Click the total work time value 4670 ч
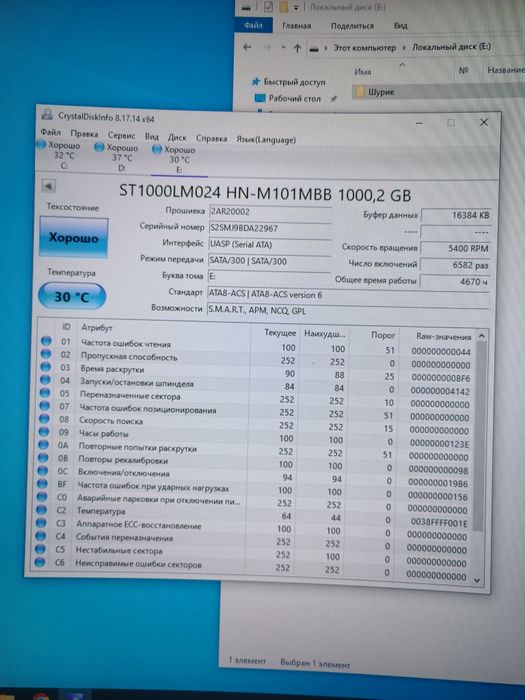The image size is (525, 700). click(455, 282)
